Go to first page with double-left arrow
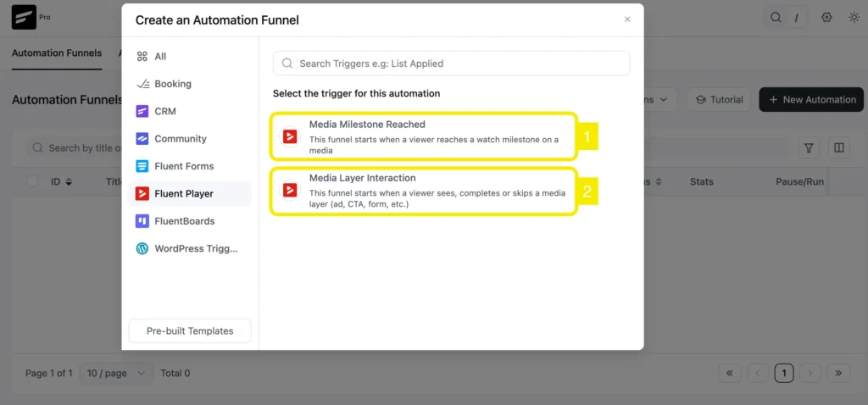This screenshot has width=868, height=405. tap(730, 374)
